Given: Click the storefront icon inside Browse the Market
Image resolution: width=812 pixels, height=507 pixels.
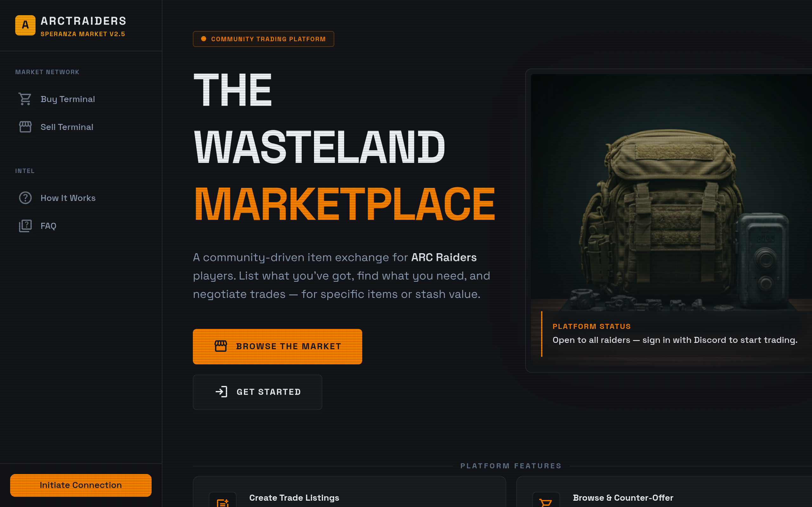Looking at the screenshot, I should [222, 346].
